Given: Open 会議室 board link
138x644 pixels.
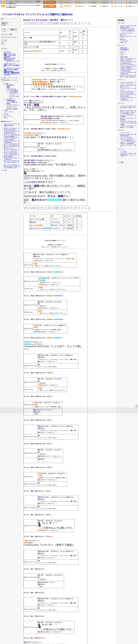Looking at the screenshot, I should [8, 88].
